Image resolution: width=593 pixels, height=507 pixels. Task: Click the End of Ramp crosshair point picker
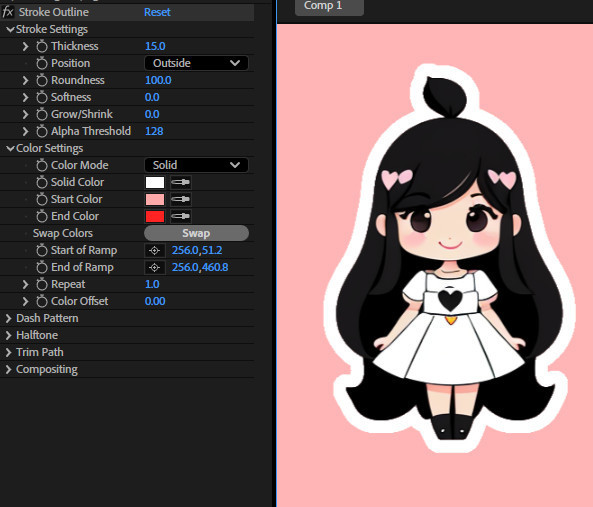click(x=154, y=267)
